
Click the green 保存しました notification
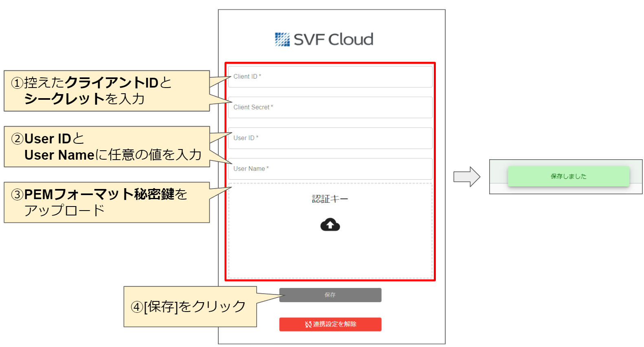click(x=568, y=176)
